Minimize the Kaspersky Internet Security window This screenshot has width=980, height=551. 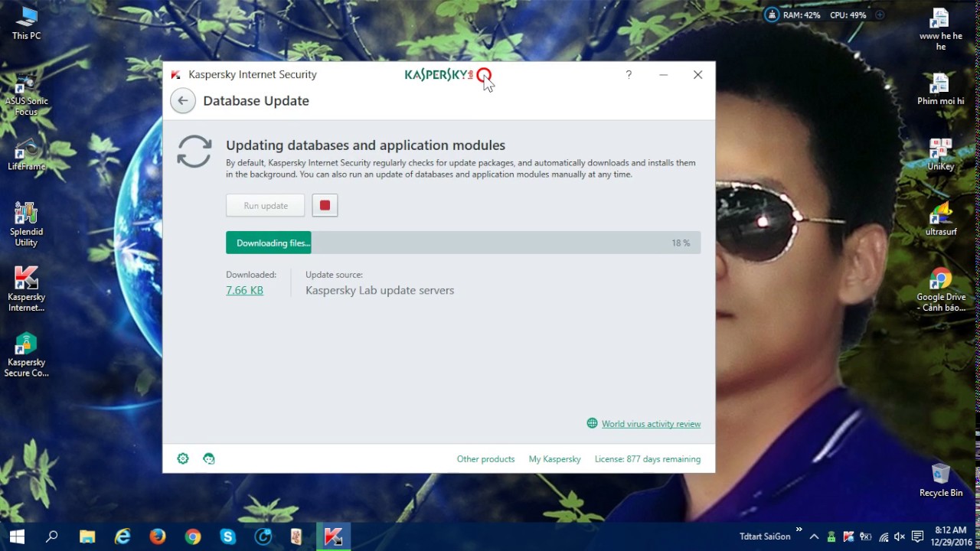[663, 74]
